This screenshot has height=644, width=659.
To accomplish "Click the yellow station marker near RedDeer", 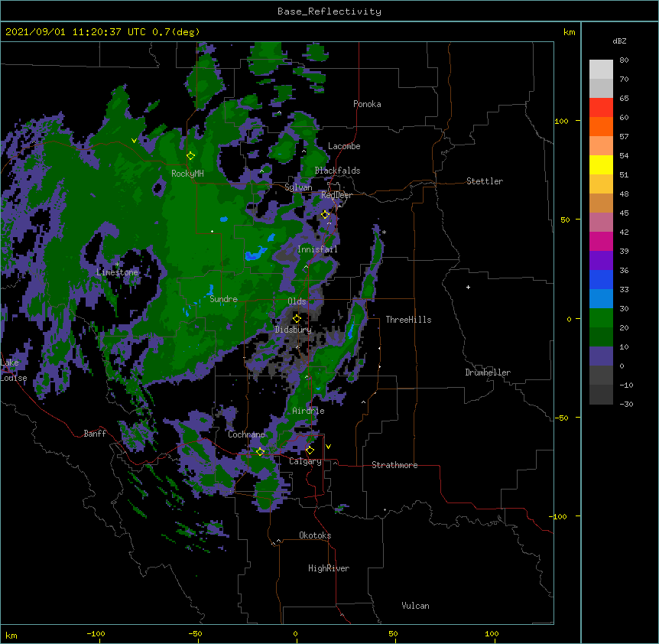I will (325, 215).
